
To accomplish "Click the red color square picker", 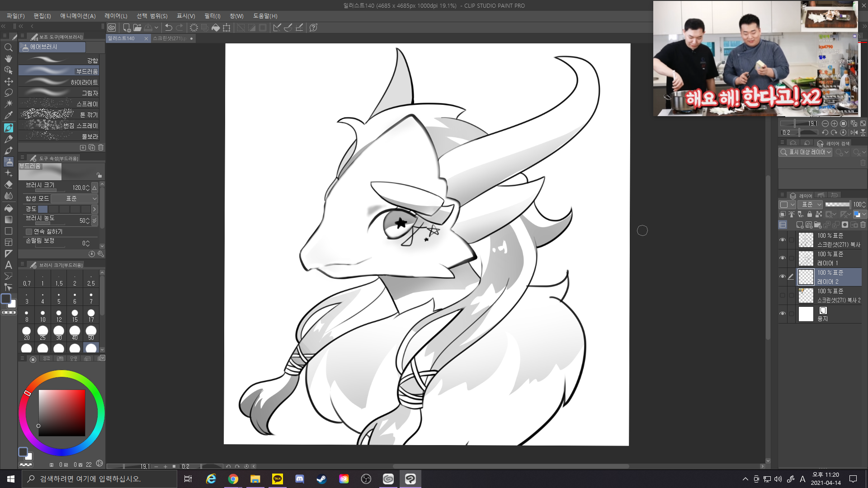I will click(61, 413).
